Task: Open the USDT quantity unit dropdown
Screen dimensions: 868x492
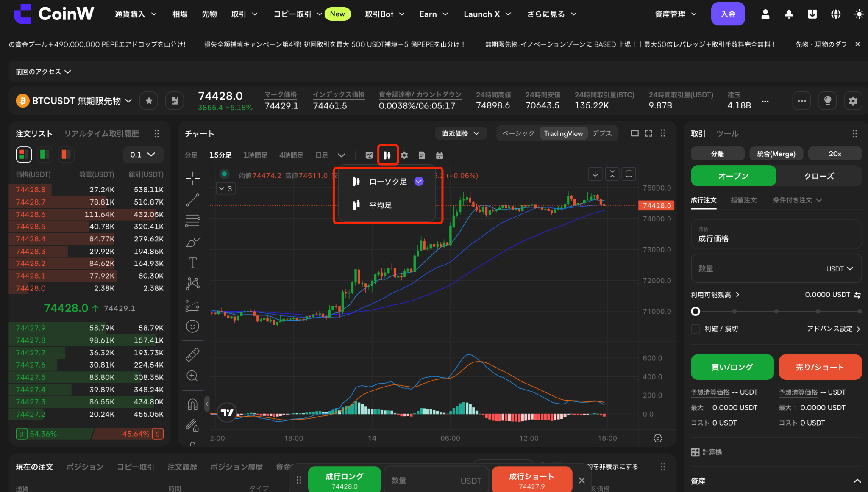Action: pyautogui.click(x=840, y=269)
